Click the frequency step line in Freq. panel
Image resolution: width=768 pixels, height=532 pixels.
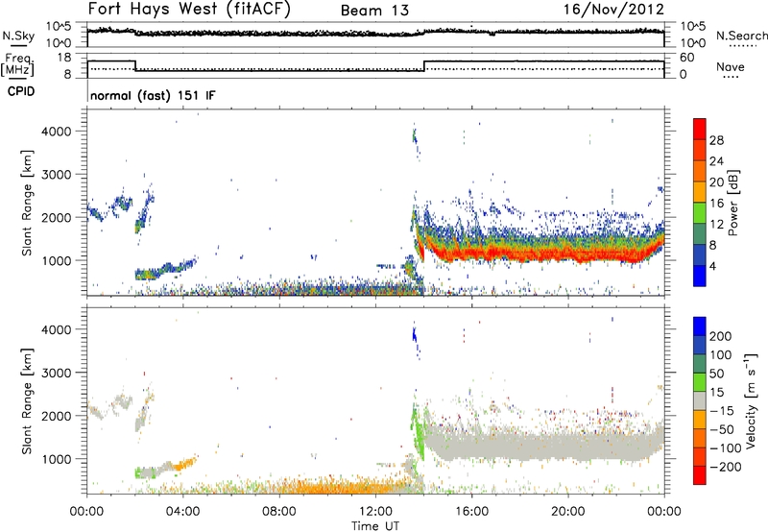[375, 65]
